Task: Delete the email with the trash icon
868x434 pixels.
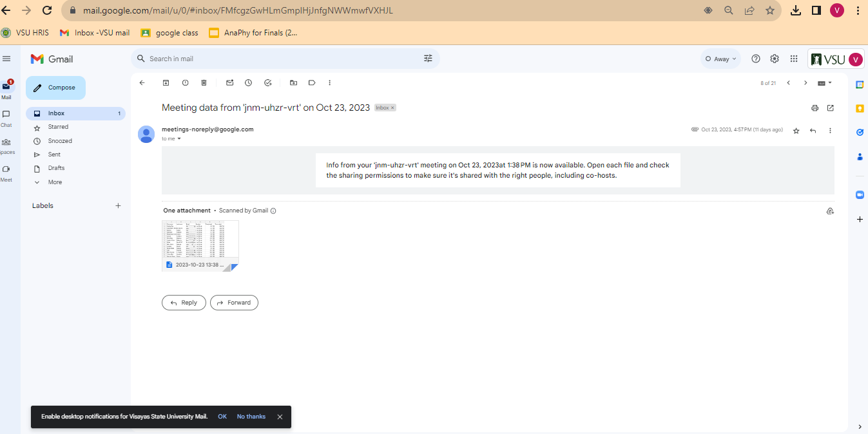Action: [204, 83]
